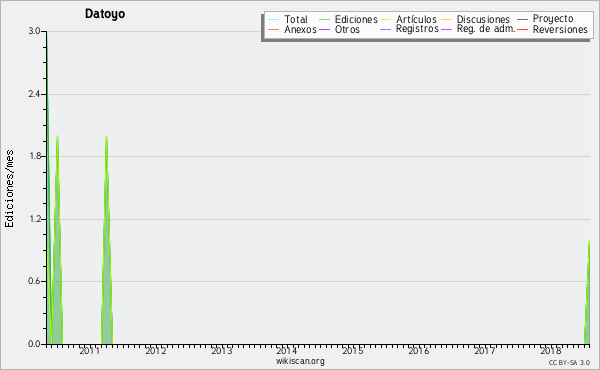Click the Discusiones legend entry
The image size is (600, 370).
coord(476,19)
